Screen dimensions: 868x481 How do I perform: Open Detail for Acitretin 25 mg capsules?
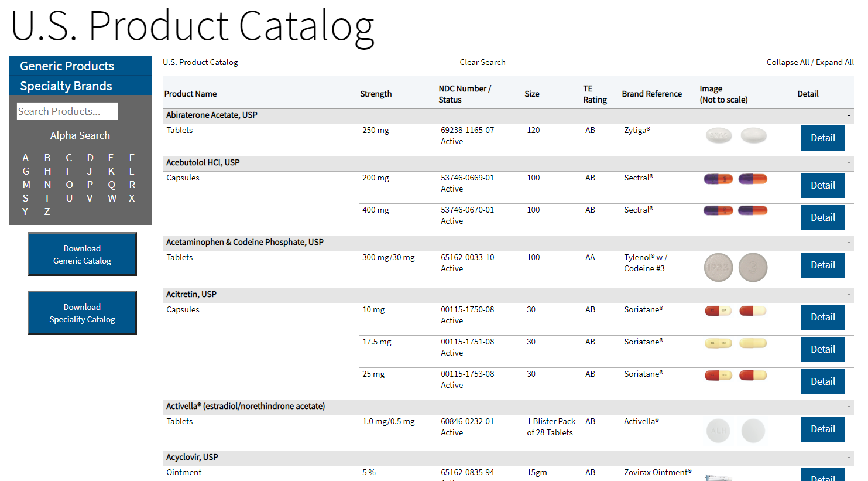[822, 381]
